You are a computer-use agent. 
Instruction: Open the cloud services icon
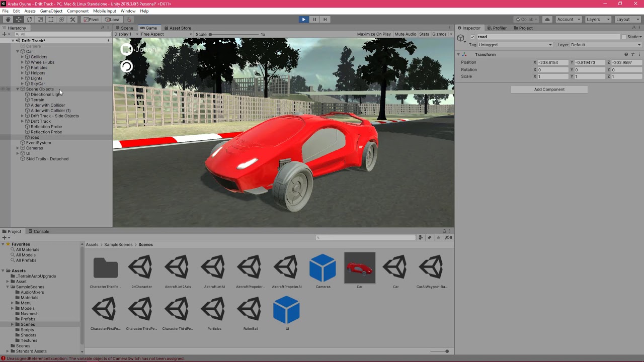[547, 20]
